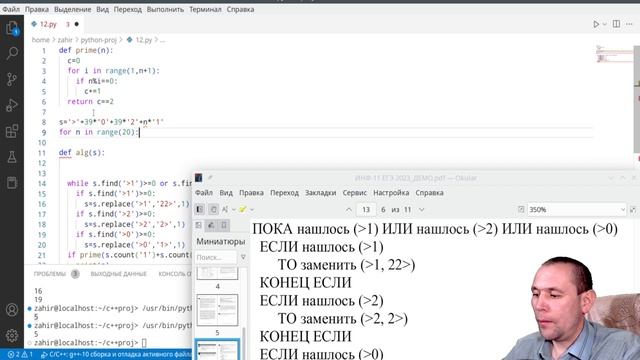Image resolution: width=640 pixels, height=360 pixels.
Task: Click Okular thumbnails Поиск search field
Action: click(x=216, y=257)
